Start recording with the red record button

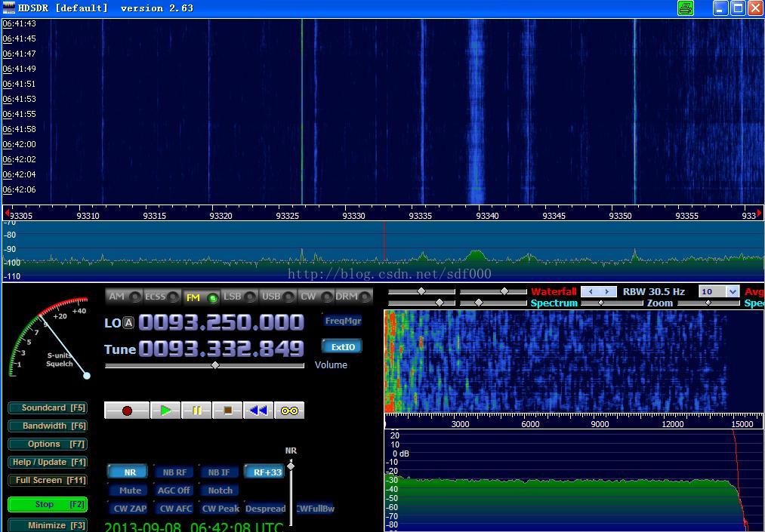pos(127,411)
